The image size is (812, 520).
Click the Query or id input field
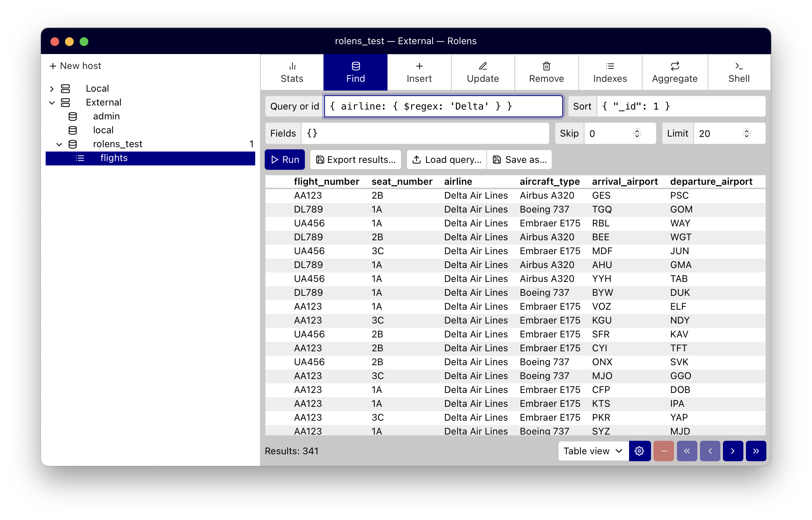tap(443, 106)
